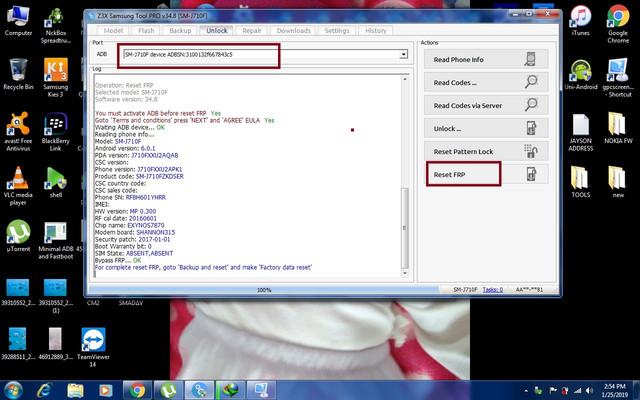The width and height of the screenshot is (640, 400).
Task: Click the Windows Start button
Action: pyautogui.click(x=13, y=390)
